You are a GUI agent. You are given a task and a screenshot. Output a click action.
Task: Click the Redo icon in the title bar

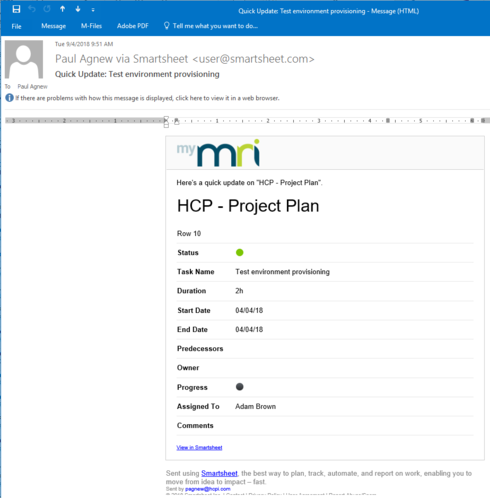pos(47,9)
